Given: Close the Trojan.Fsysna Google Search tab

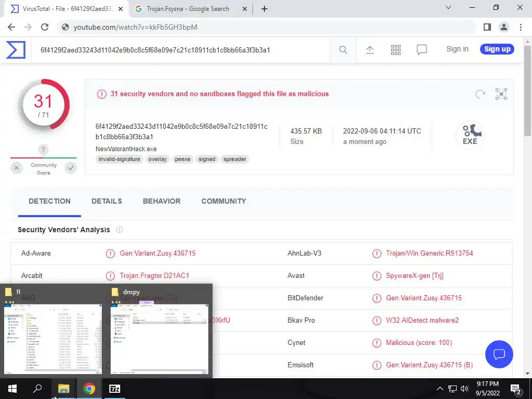Looking at the screenshot, I should pos(244,9).
